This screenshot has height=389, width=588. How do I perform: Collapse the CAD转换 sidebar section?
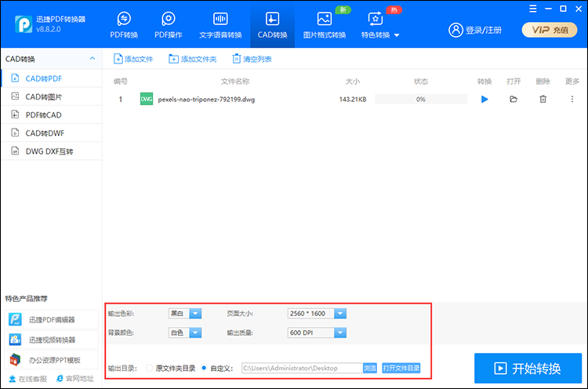(x=93, y=59)
